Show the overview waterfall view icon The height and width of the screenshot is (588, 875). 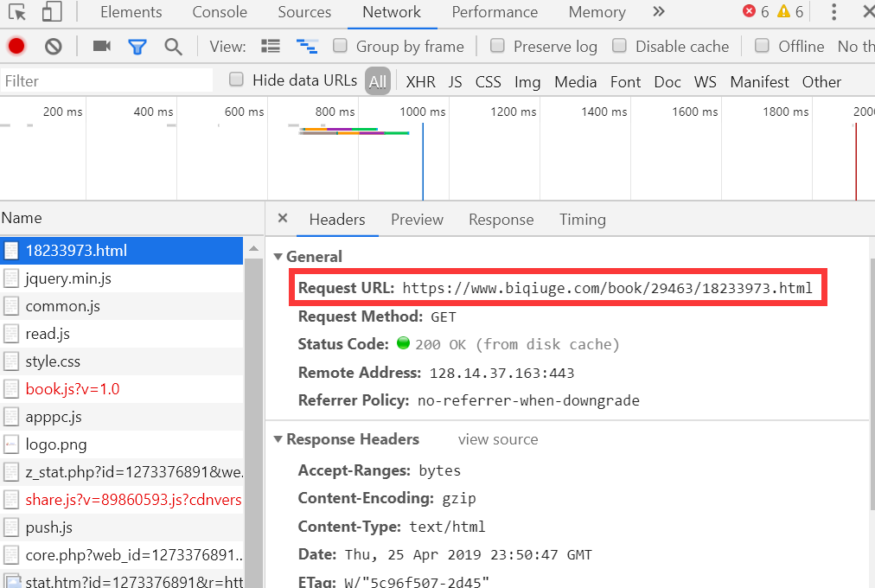click(x=306, y=47)
